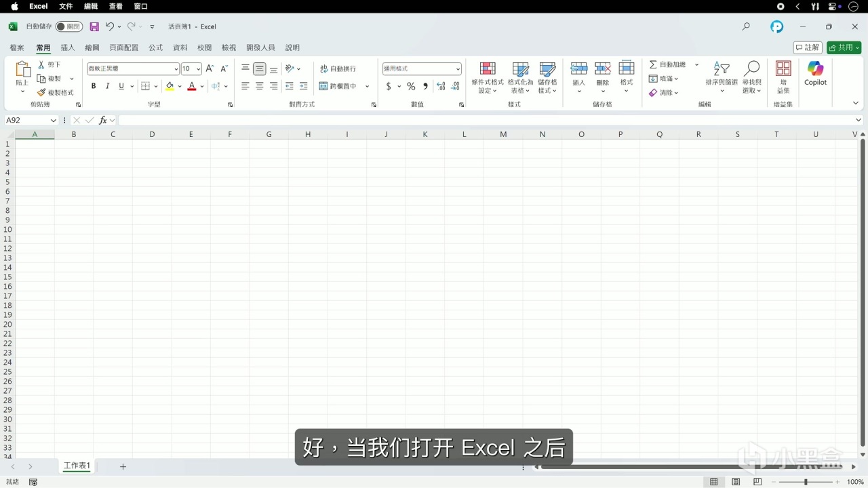Decrease font size with the smaller A icon
Screen dimensions: 868x488
(x=224, y=68)
